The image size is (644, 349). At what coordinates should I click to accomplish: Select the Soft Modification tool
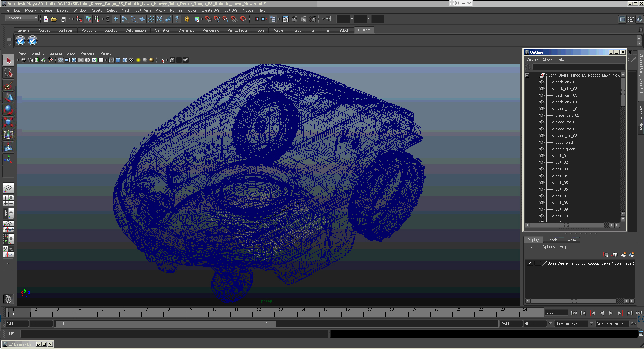click(x=8, y=147)
